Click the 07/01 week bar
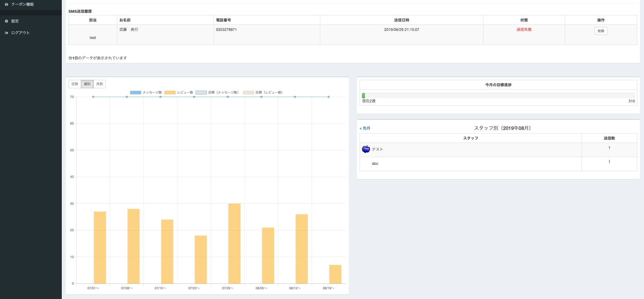Viewport: 644px width, 299px height. (100, 248)
